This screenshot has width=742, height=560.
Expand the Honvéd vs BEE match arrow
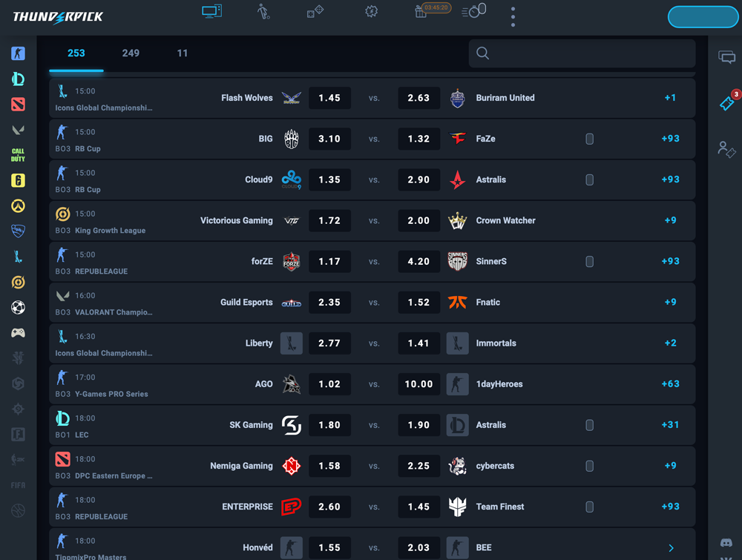[671, 547]
